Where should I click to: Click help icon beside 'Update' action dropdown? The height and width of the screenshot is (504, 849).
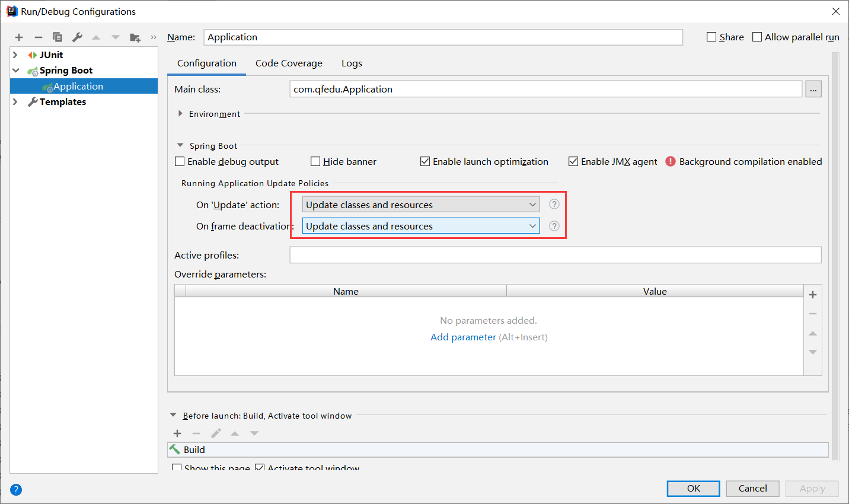tap(554, 205)
